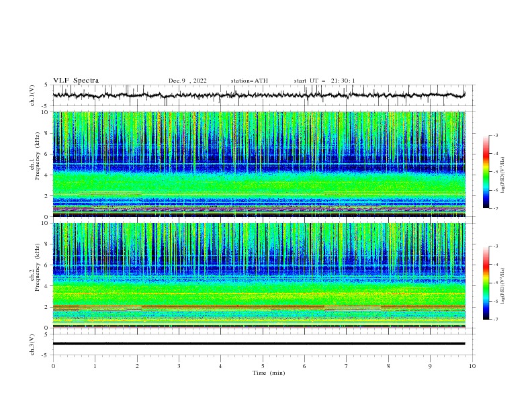Click the 'ch.1(V)' waveform axis label
This screenshot has height=411, width=532.
[32, 95]
